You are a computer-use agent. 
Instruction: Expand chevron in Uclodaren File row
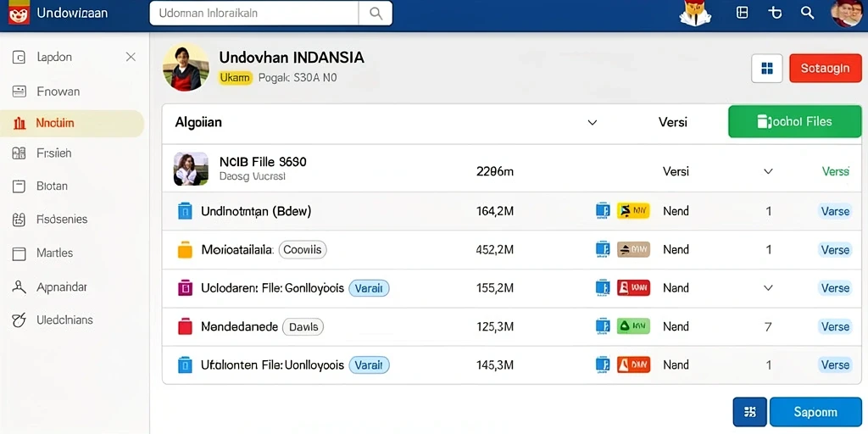pyautogui.click(x=768, y=288)
